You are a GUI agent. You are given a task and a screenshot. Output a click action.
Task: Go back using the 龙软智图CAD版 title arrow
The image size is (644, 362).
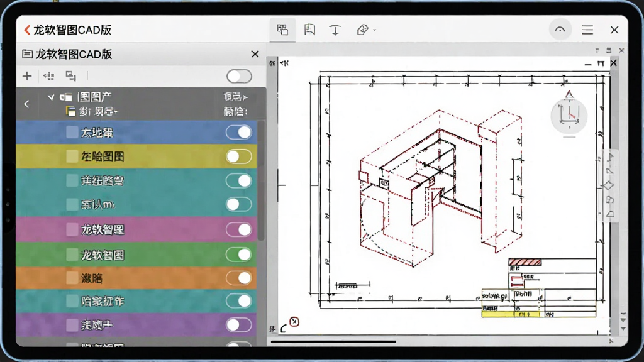point(27,30)
